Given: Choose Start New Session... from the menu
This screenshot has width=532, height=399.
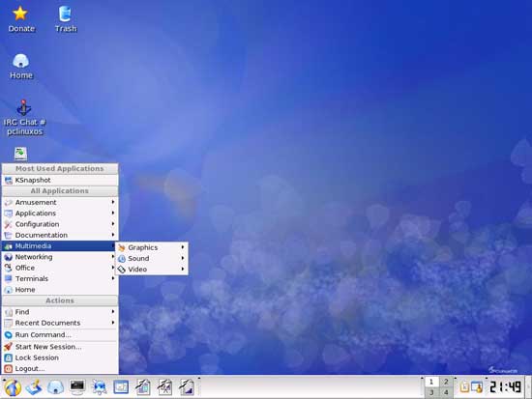Looking at the screenshot, I should [x=60, y=347].
